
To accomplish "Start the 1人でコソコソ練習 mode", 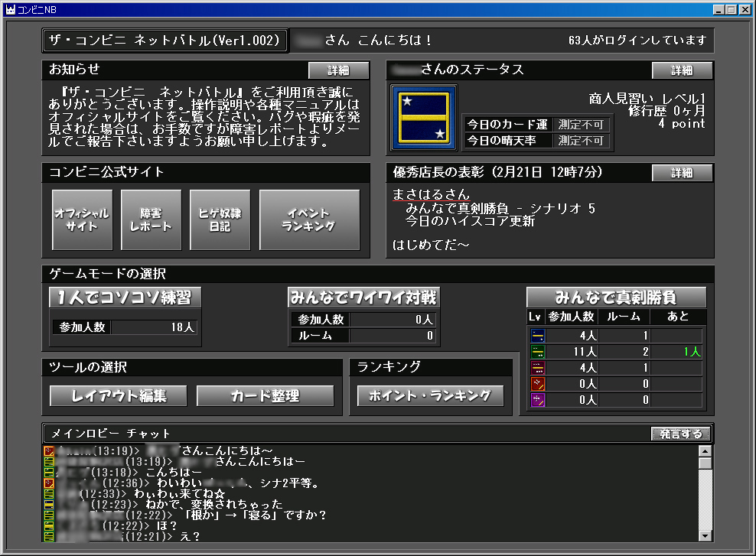I will pos(125,298).
